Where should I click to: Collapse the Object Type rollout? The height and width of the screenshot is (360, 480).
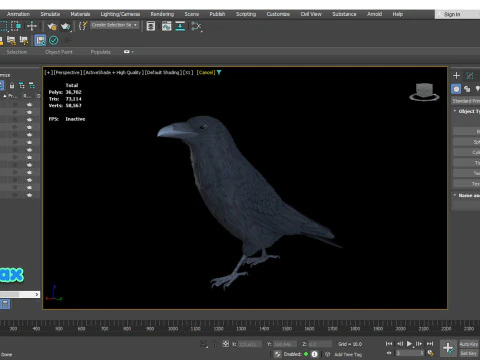coord(466,111)
